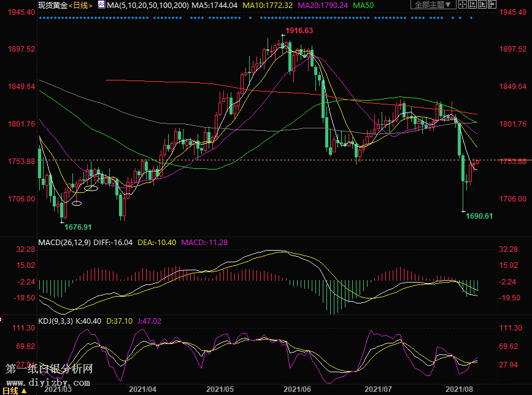This screenshot has width=532, height=395.
Task: Click the 现货黄金 chart title
Action: click(52, 5)
